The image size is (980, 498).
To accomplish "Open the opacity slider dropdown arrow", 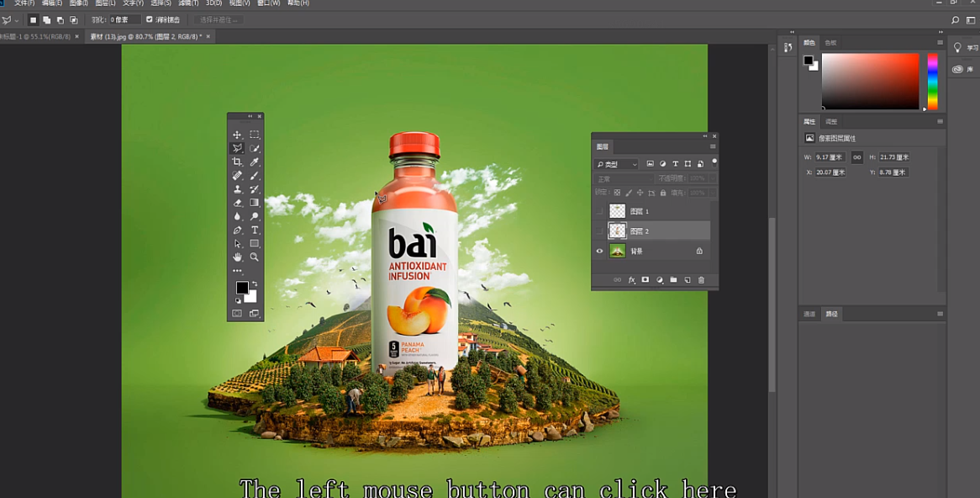I will (711, 179).
